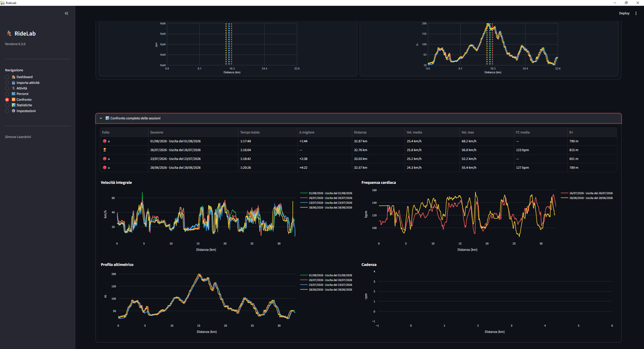
Task: Click the 68.2 km/h max speed cell
Action: click(487, 141)
